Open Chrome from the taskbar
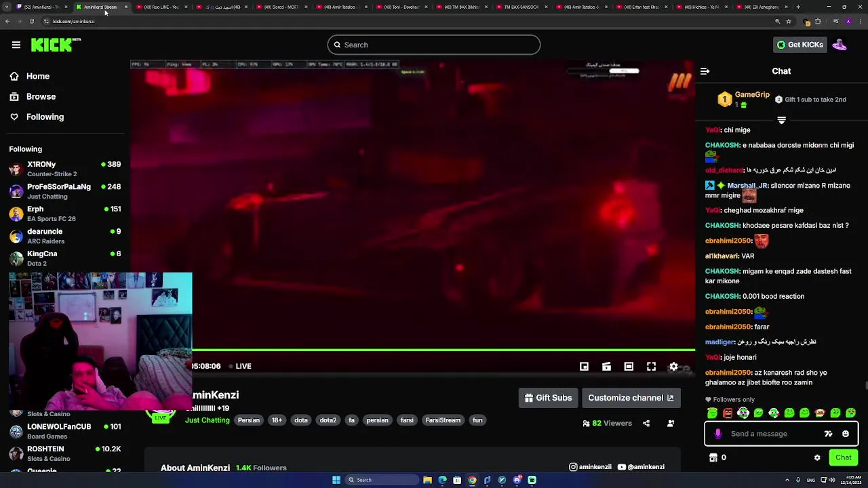868x488 pixels. point(472,480)
